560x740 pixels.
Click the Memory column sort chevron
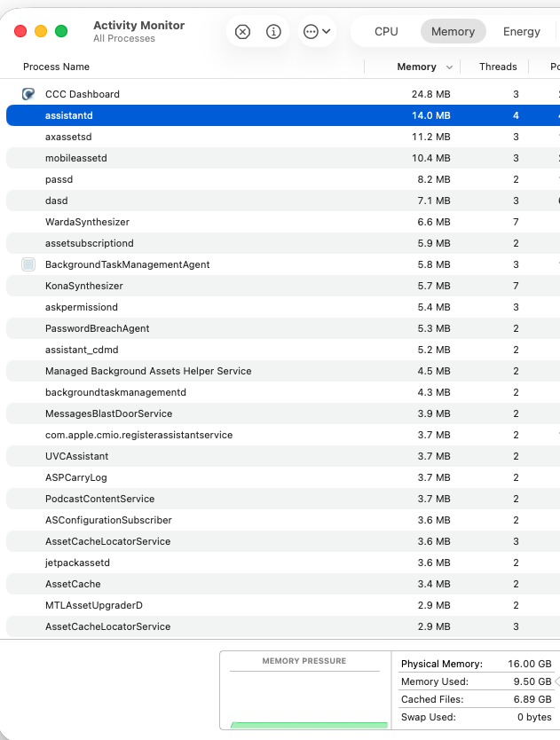tap(449, 67)
